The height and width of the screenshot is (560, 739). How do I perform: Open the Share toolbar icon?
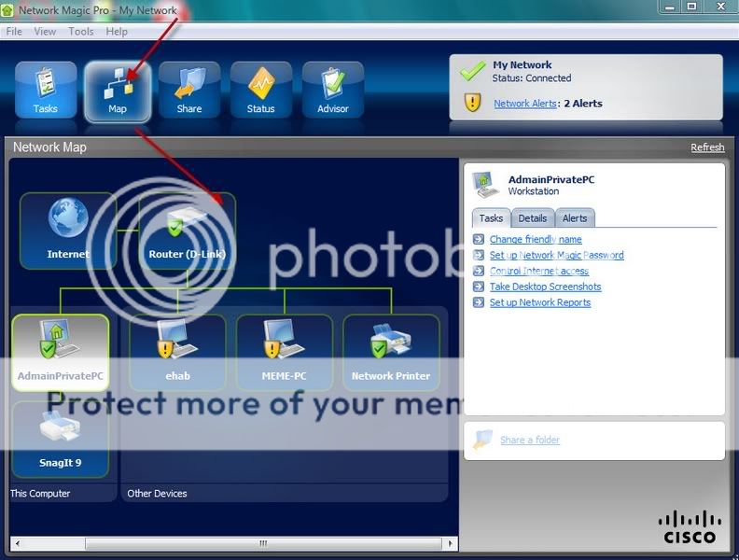(188, 91)
